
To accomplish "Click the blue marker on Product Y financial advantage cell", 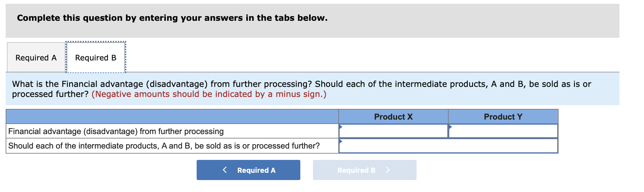I will [450, 127].
